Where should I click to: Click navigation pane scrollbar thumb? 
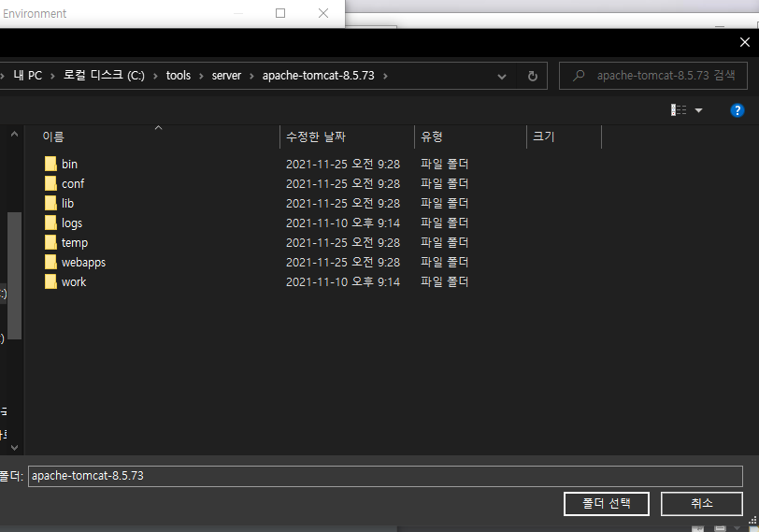[x=15, y=276]
